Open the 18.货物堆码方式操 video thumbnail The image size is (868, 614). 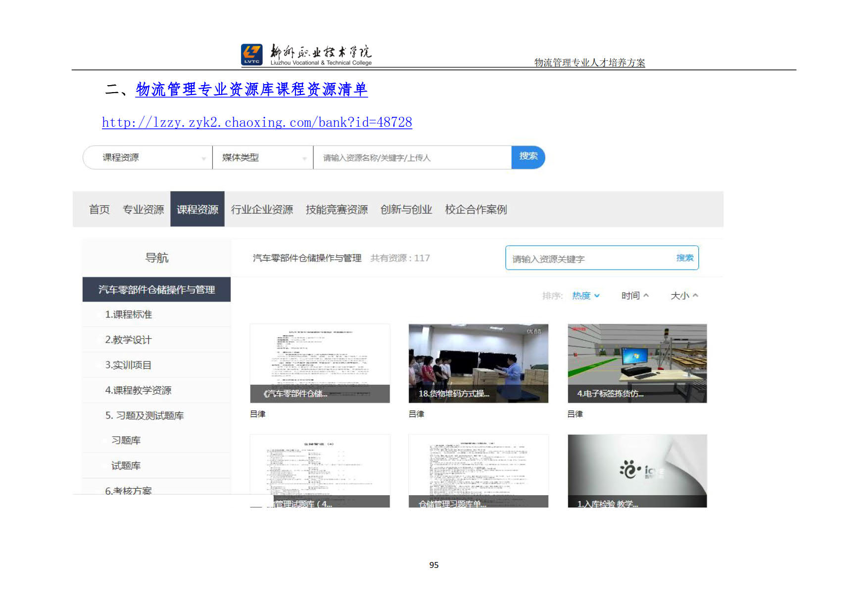point(478,363)
